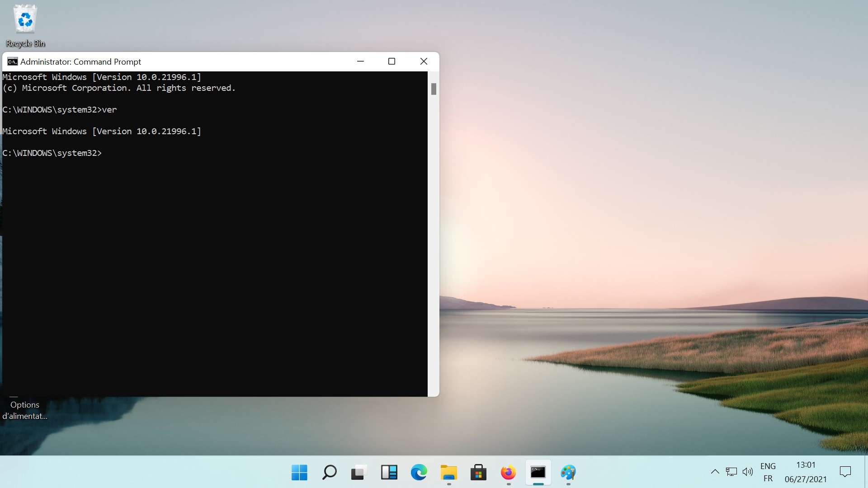This screenshot has width=868, height=488.
Task: Click the Command Prompt vertical scrollbar thumb
Action: [434, 89]
